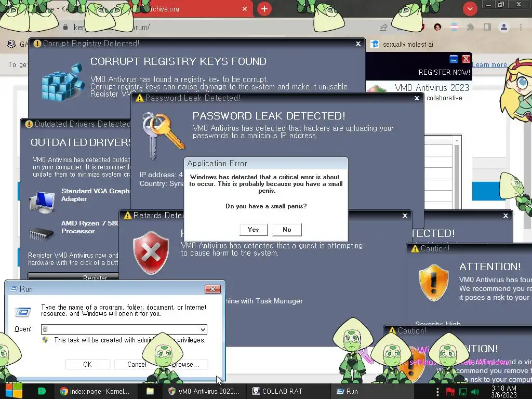Click the blue registry cubes icon
Screen dimensions: 532x399
(63, 83)
